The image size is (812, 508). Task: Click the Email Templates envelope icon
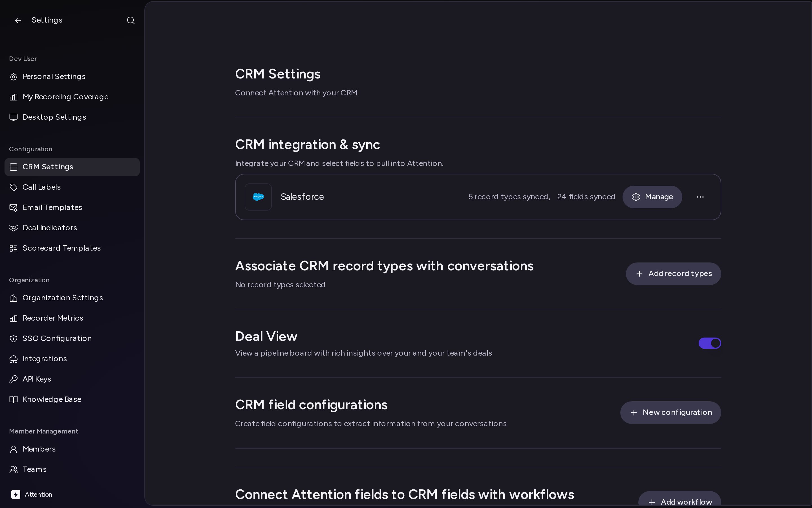point(14,208)
